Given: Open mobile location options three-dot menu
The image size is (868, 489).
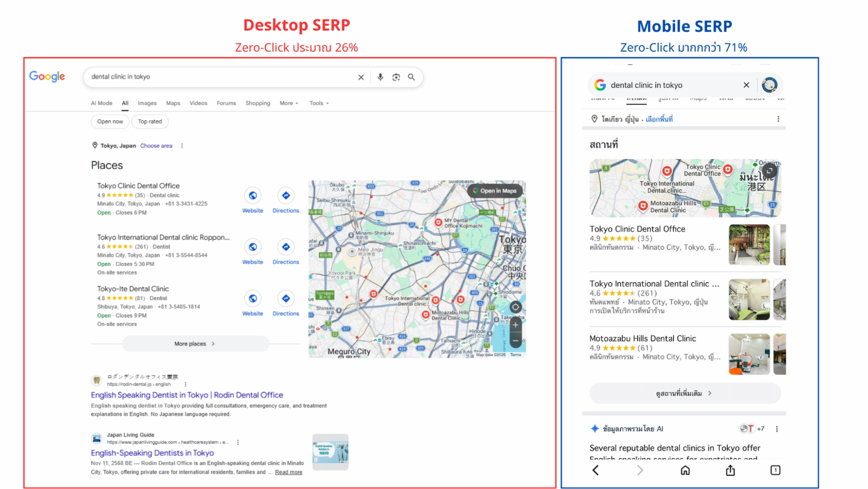Looking at the screenshot, I should [778, 119].
